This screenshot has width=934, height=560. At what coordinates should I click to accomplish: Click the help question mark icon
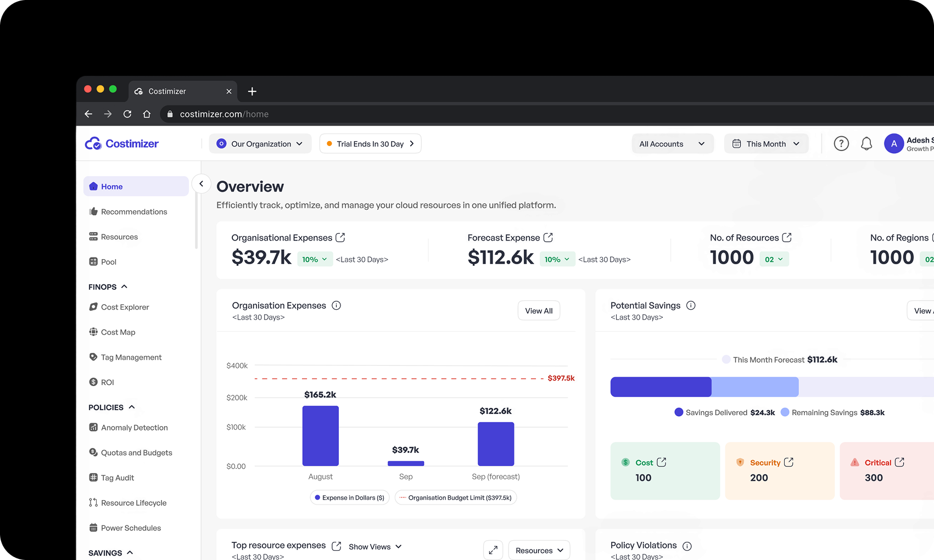coord(841,143)
